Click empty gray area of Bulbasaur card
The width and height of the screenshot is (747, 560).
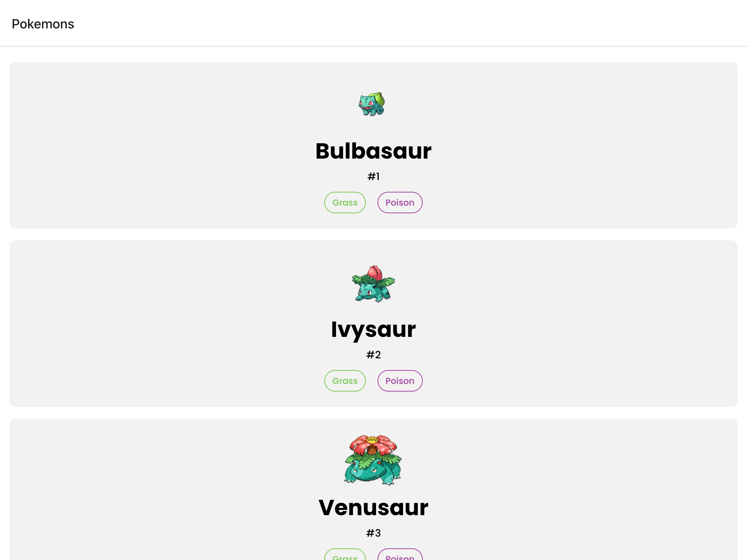[146, 146]
